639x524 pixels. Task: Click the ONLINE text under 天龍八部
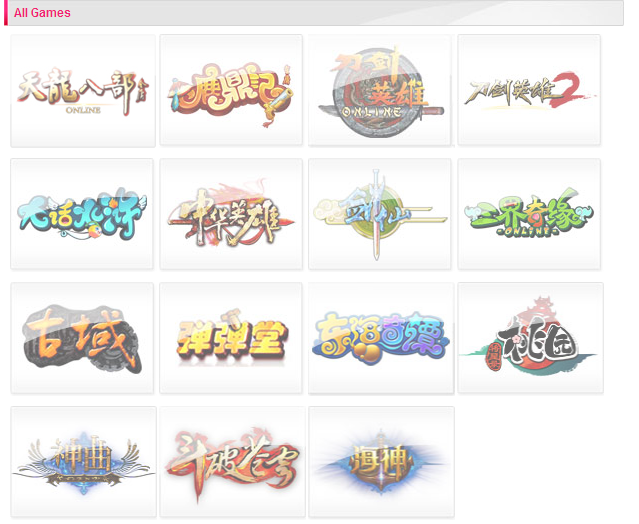tap(83, 110)
